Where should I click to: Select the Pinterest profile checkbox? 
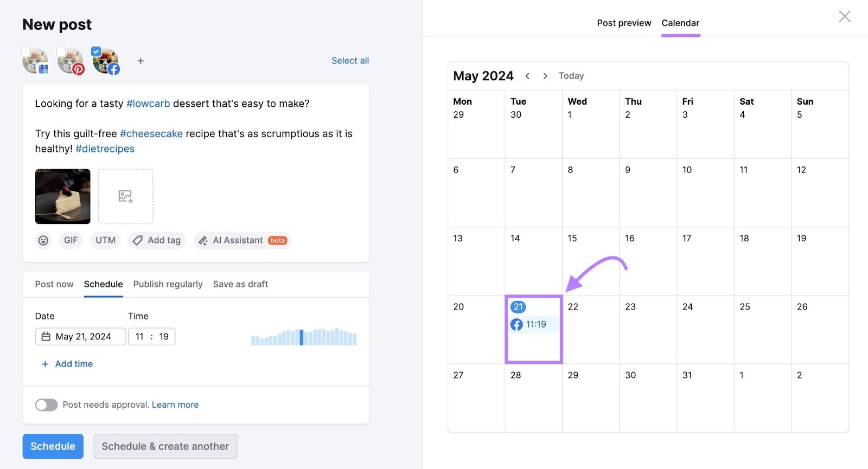pos(61,51)
